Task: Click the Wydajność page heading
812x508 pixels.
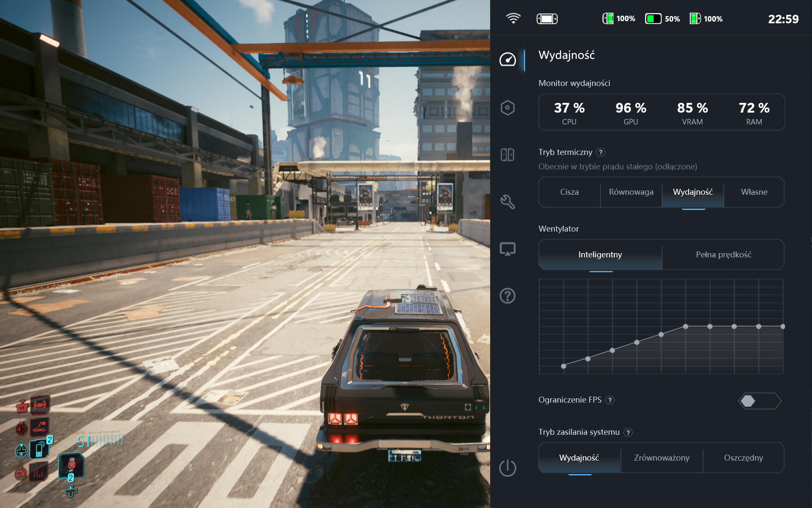Action: (x=567, y=55)
